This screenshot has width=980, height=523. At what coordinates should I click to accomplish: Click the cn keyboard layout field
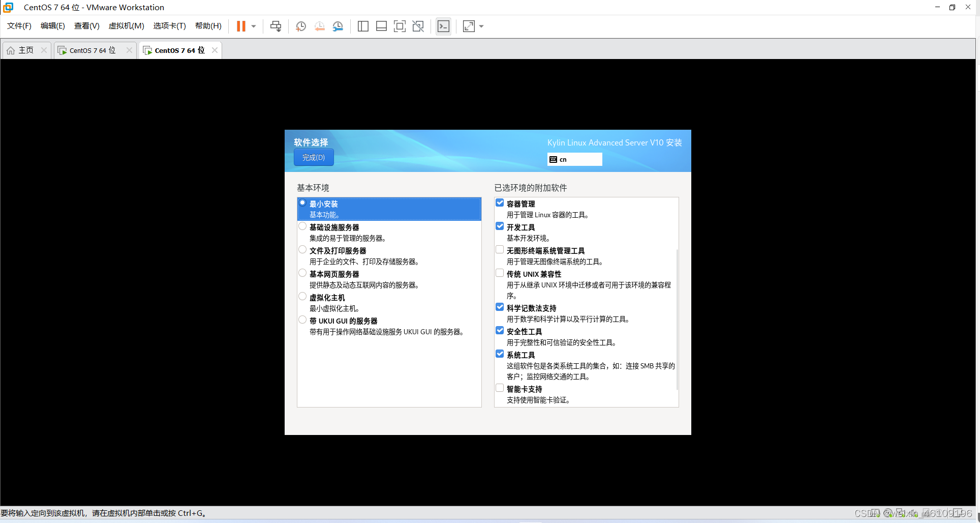coord(575,159)
